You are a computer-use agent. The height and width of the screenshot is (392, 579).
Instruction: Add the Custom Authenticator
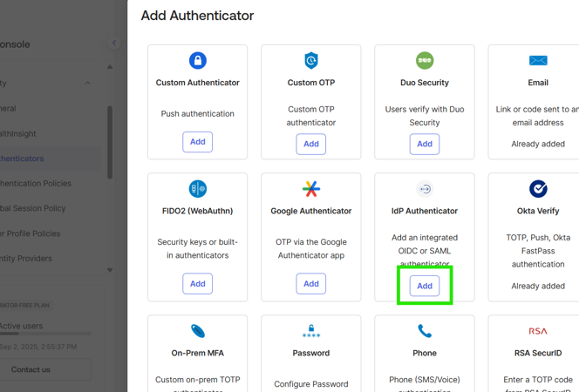pos(198,142)
